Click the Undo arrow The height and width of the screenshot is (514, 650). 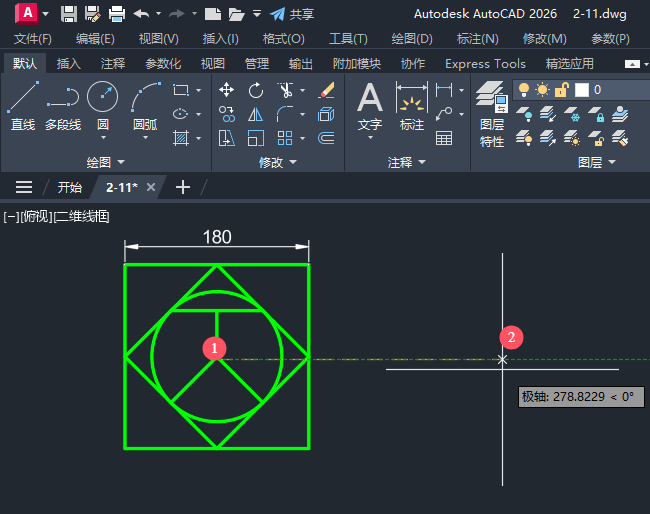142,14
